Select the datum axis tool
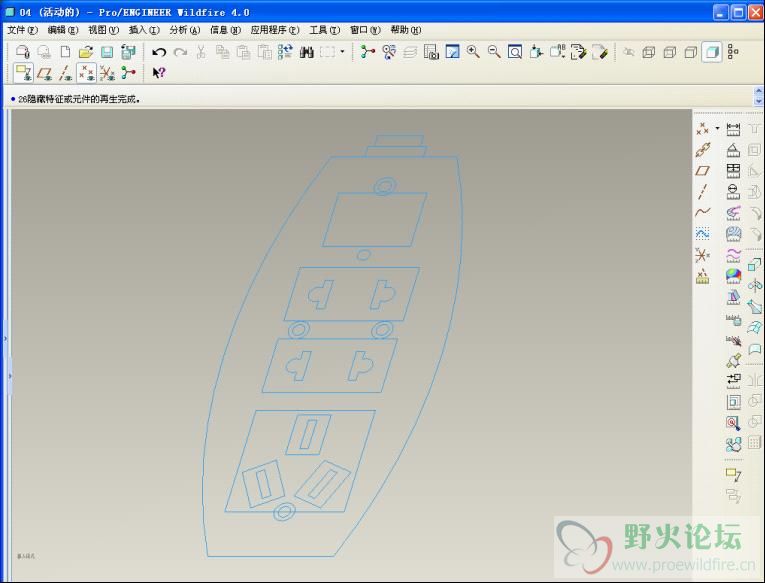765x583 pixels. (x=702, y=192)
